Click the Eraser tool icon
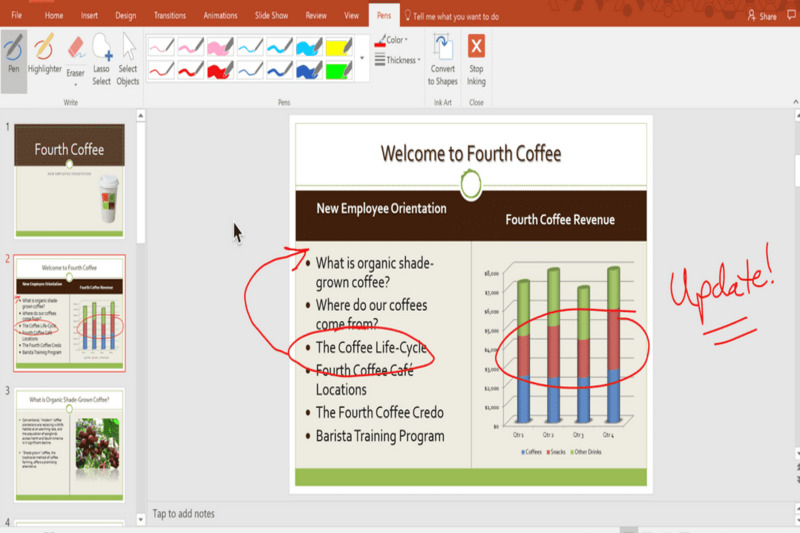800x533 pixels. click(x=75, y=48)
